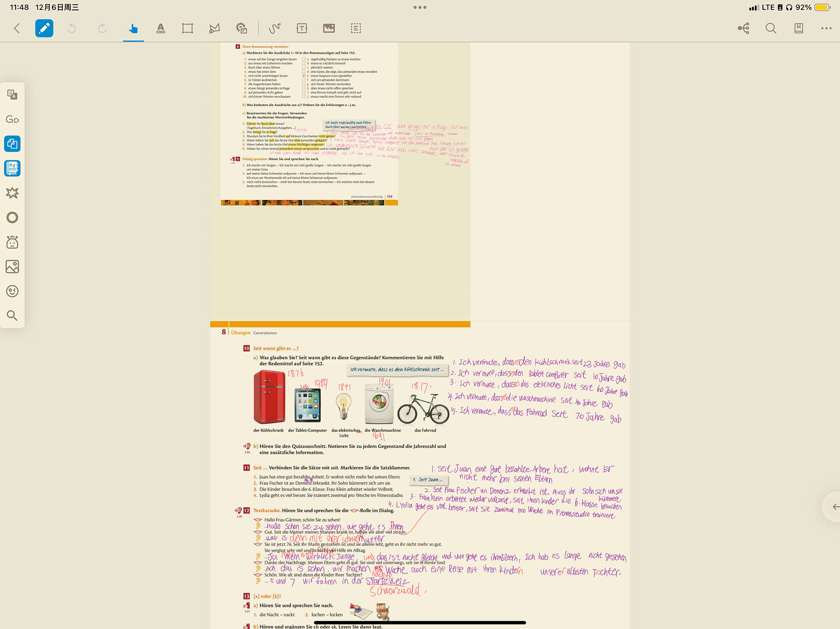840x629 pixels.
Task: Select the freehand scribble drawing tool
Action: coord(275,28)
